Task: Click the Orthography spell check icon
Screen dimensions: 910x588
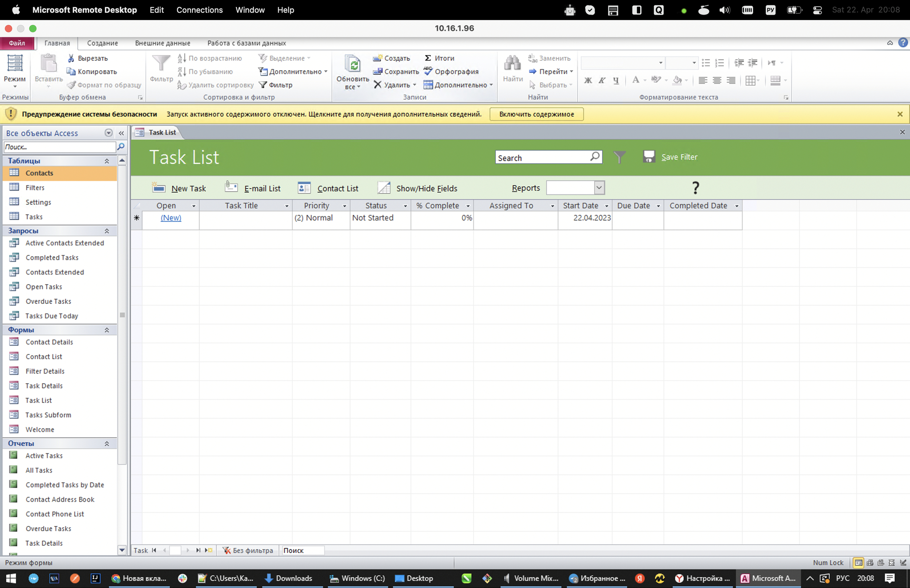Action: coord(428,71)
